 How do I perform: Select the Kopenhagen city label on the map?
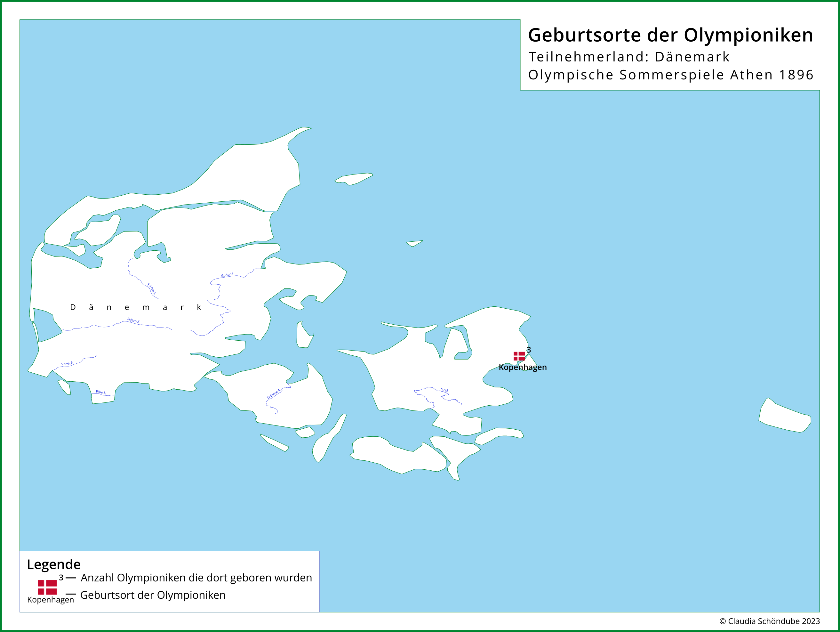click(x=524, y=367)
